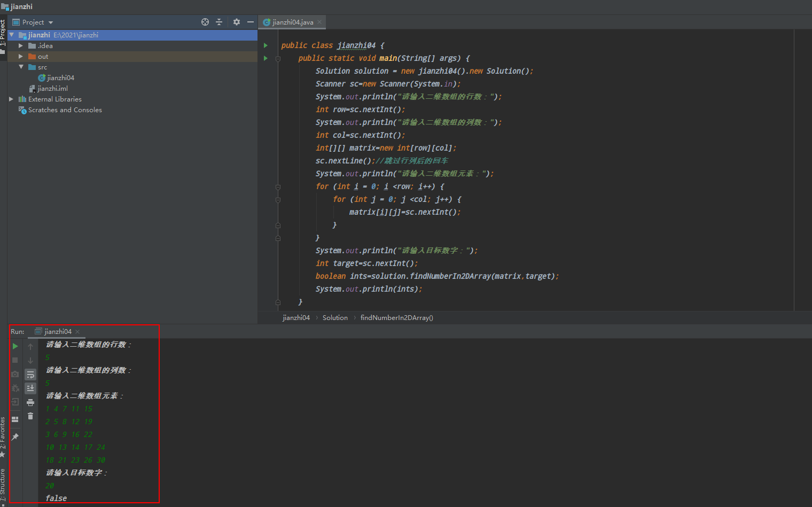Viewport: 812px width, 507px height.
Task: Switch to the jianzhi04.java editor tab
Action: [293, 22]
